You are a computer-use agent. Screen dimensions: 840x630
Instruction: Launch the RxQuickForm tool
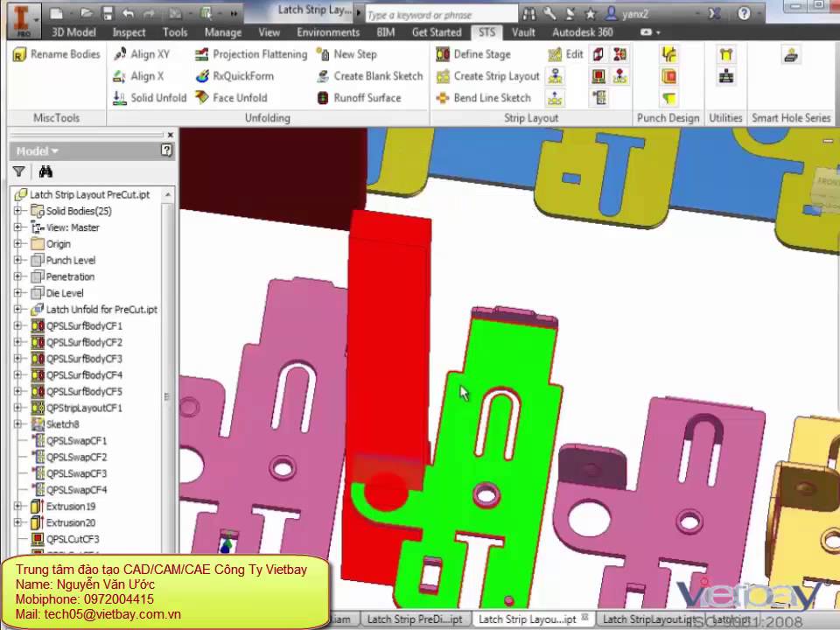coord(234,76)
